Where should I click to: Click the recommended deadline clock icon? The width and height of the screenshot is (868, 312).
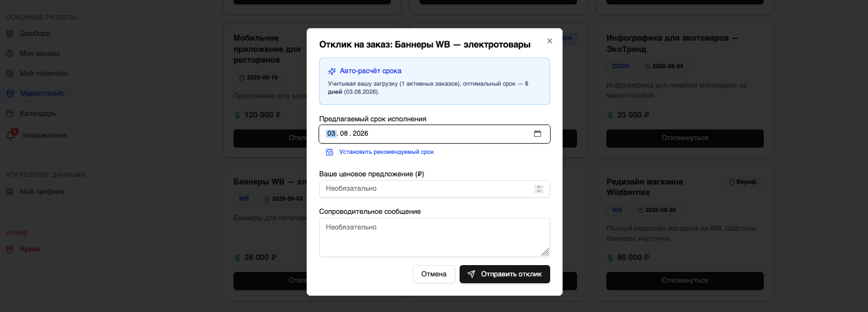(x=330, y=152)
